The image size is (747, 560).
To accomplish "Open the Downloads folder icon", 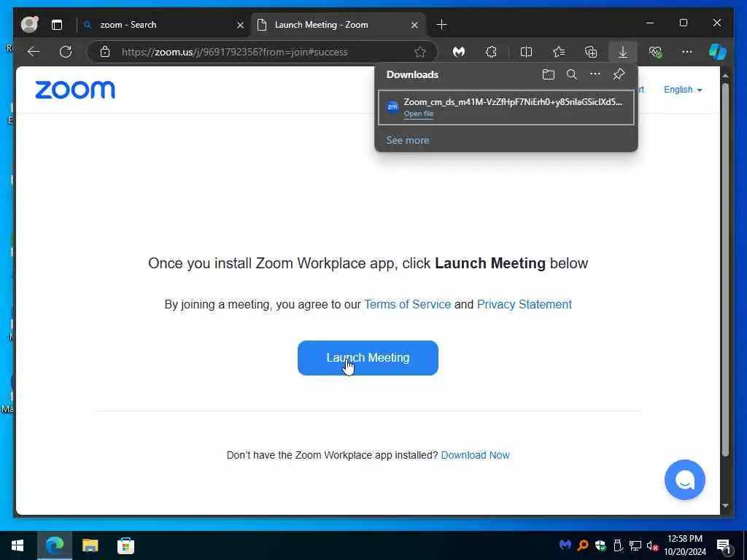I will (549, 74).
